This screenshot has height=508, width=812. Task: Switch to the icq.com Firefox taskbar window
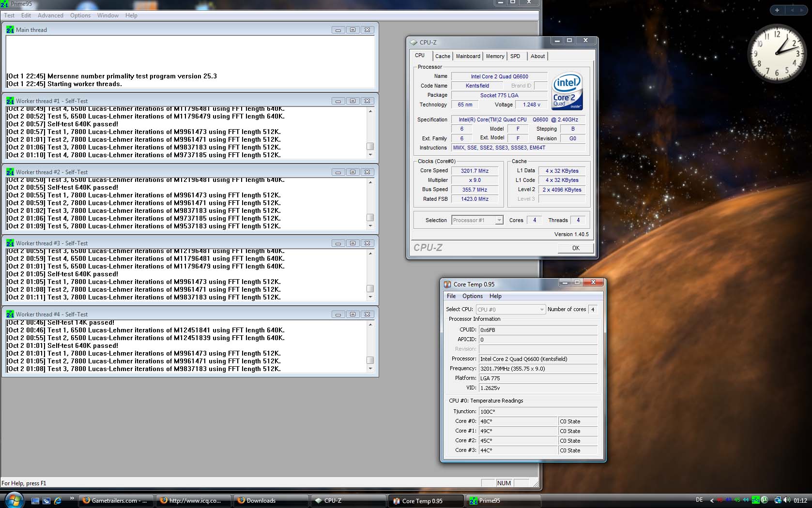pos(193,501)
